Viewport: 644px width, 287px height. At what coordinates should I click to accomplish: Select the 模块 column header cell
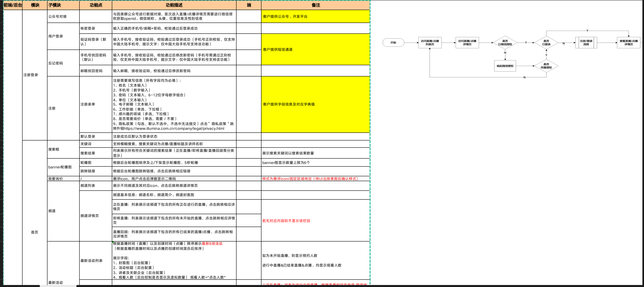pos(35,5)
